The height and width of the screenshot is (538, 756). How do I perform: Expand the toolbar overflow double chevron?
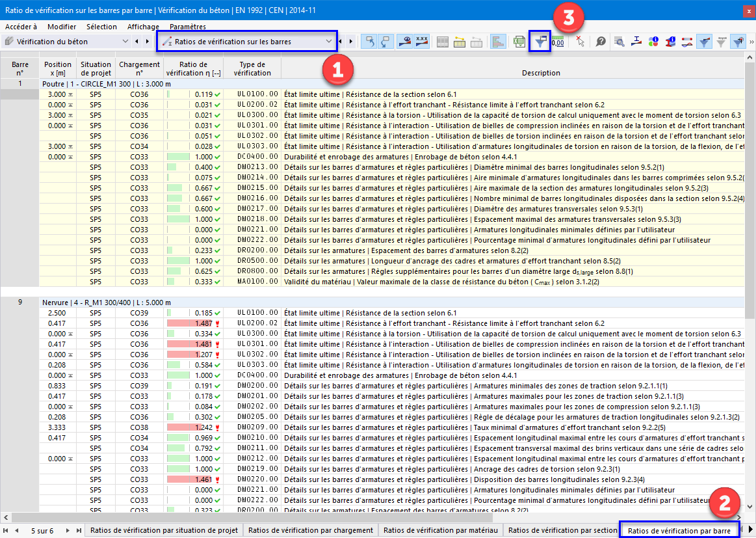[x=751, y=42]
